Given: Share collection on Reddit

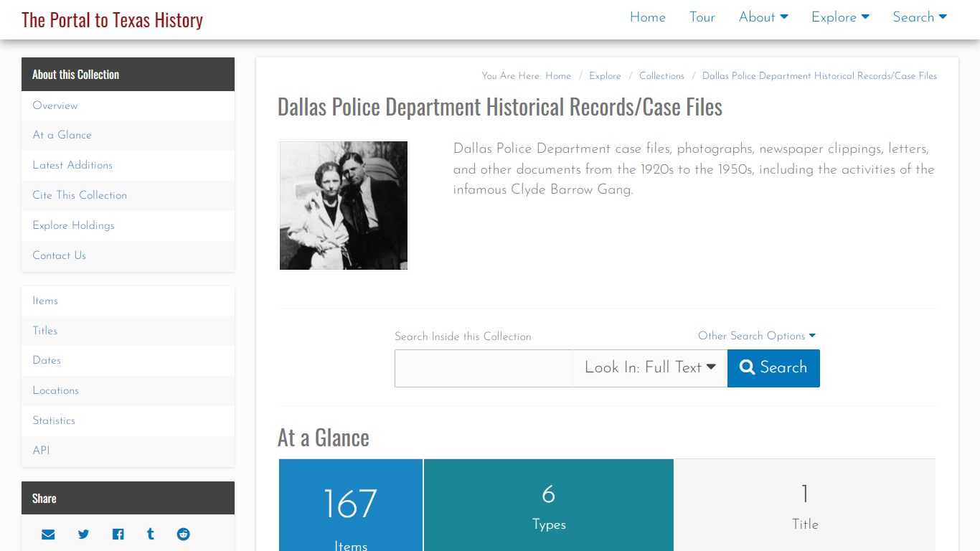Looking at the screenshot, I should pyautogui.click(x=184, y=534).
